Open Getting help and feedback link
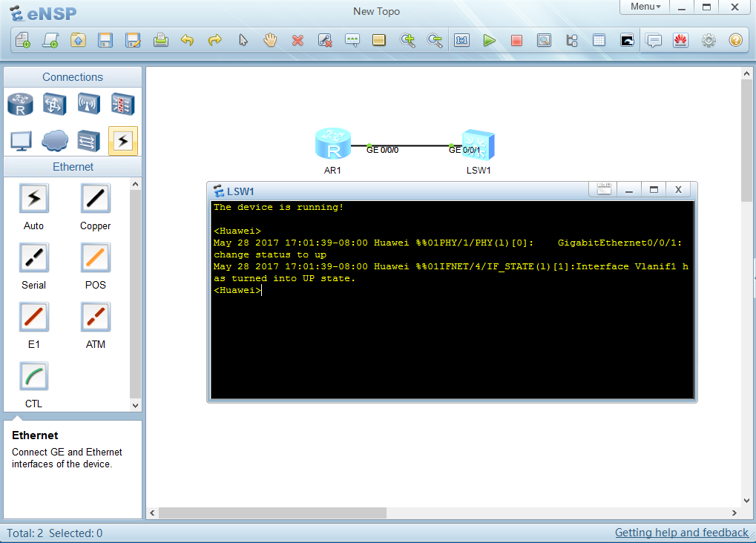756x543 pixels. [681, 533]
